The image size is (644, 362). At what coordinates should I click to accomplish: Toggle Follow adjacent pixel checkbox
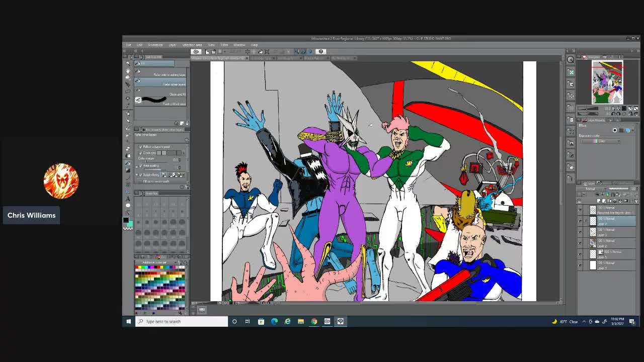(x=140, y=147)
